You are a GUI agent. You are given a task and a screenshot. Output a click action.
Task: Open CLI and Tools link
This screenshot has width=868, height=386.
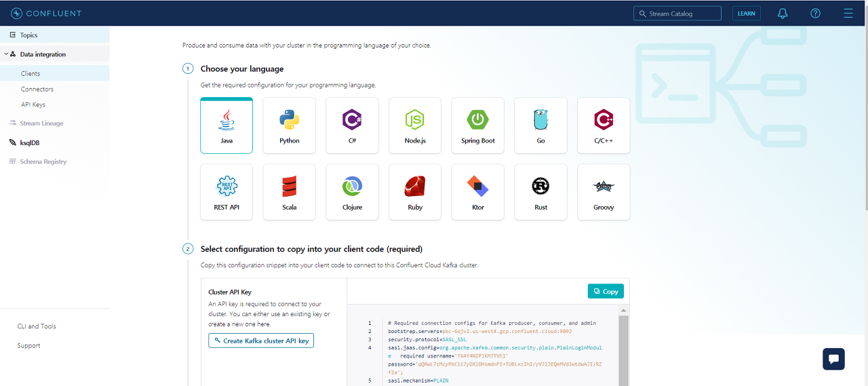(x=37, y=326)
